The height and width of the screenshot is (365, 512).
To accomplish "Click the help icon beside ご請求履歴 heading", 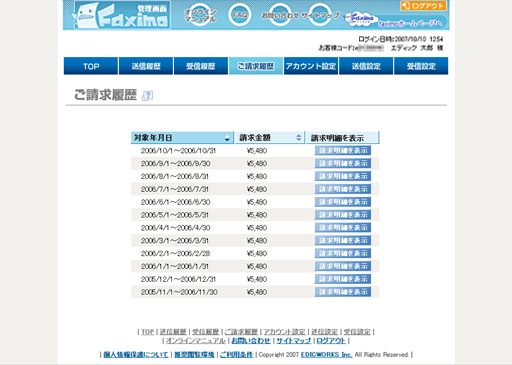I will point(147,96).
